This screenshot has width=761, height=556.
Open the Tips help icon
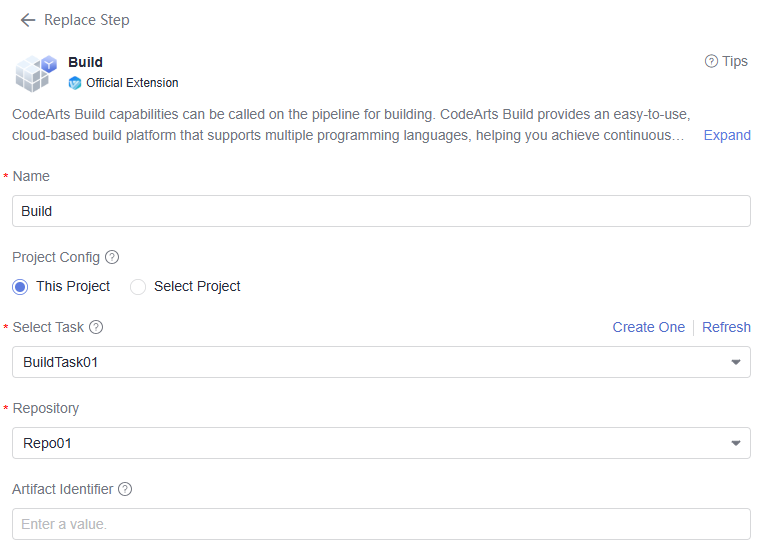point(711,61)
